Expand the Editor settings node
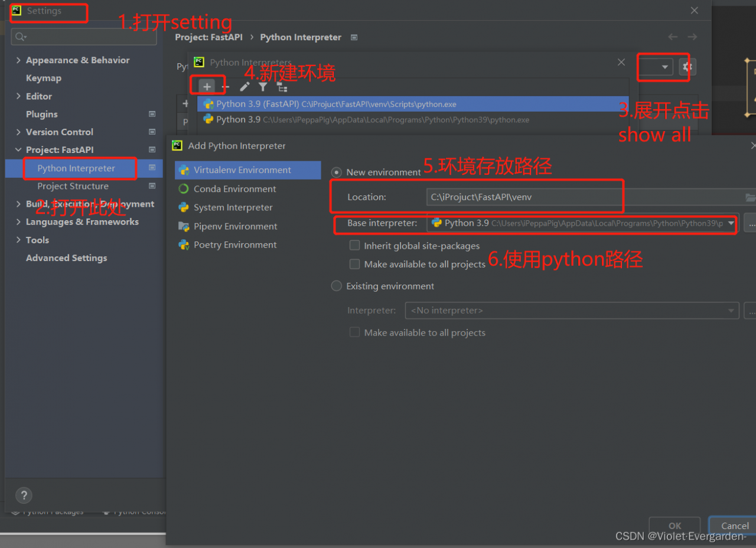Image resolution: width=756 pixels, height=548 pixels. pos(19,96)
